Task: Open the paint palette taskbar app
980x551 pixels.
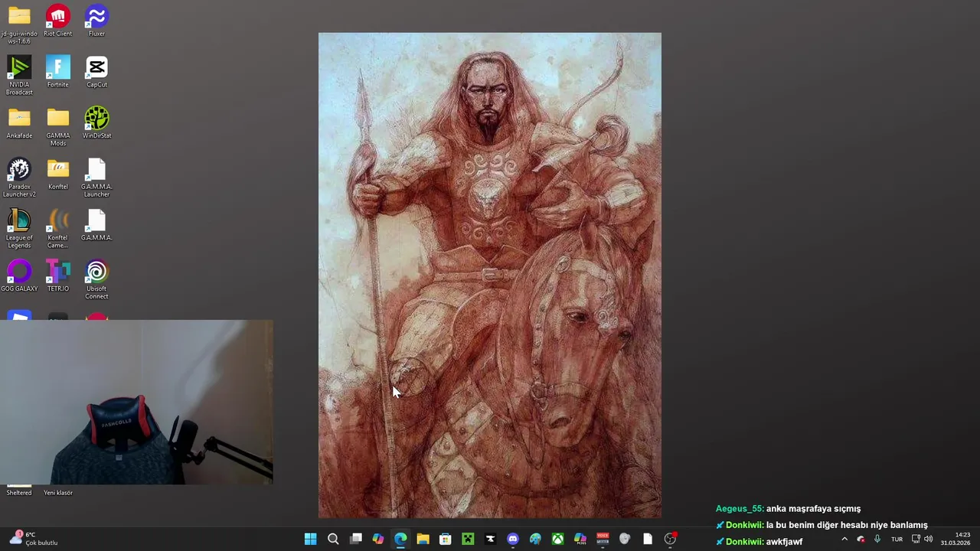Action: coord(535,539)
